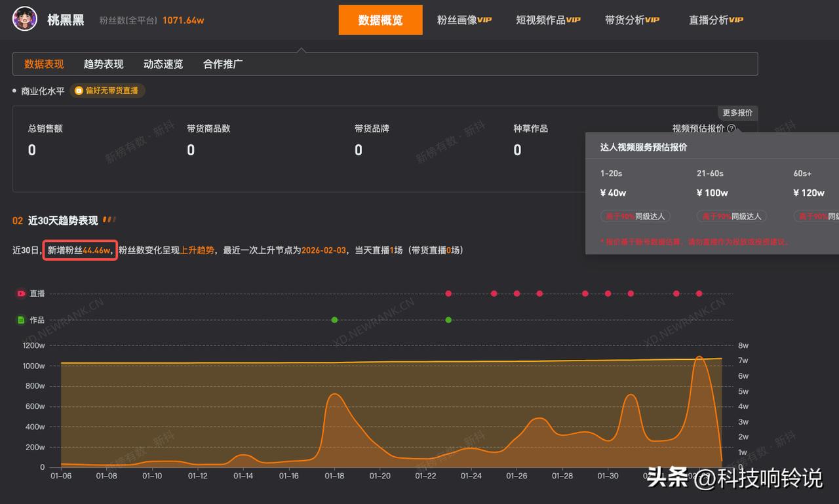Open the 动态速览 sub-tab
Screen dimensions: 839x504
tap(163, 64)
